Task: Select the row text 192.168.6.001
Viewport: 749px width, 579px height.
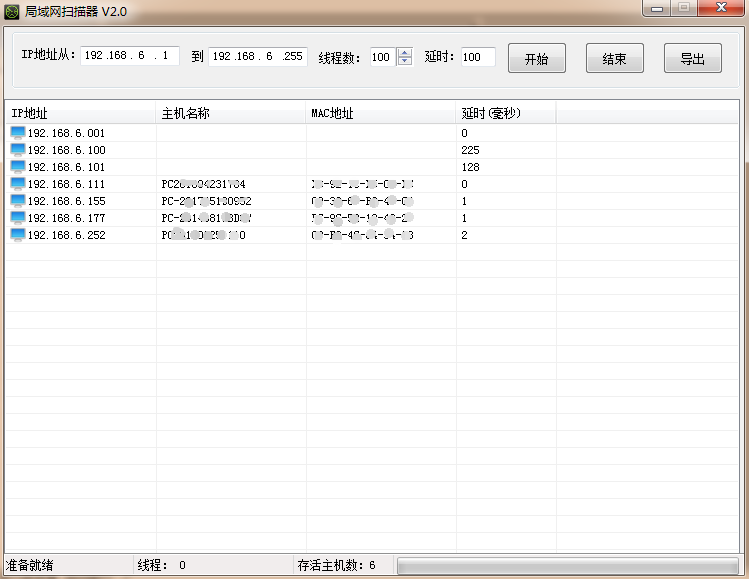Action: coord(66,133)
